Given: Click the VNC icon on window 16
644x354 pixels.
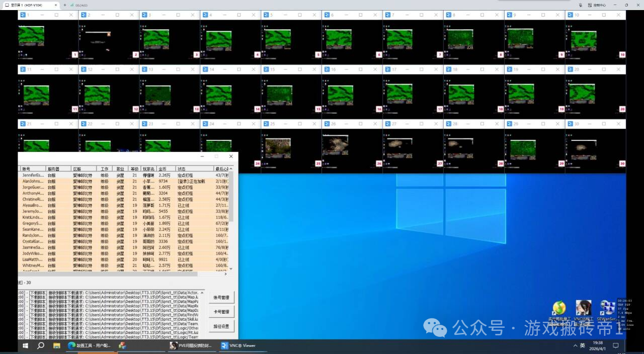Looking at the screenshot, I should click(327, 69).
